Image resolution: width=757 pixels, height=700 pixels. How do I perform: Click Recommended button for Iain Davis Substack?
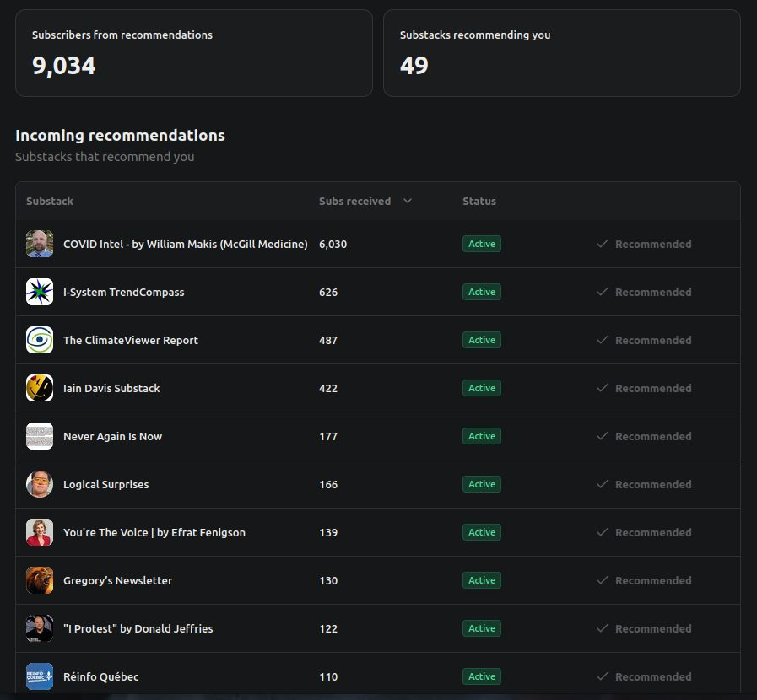pyautogui.click(x=644, y=388)
